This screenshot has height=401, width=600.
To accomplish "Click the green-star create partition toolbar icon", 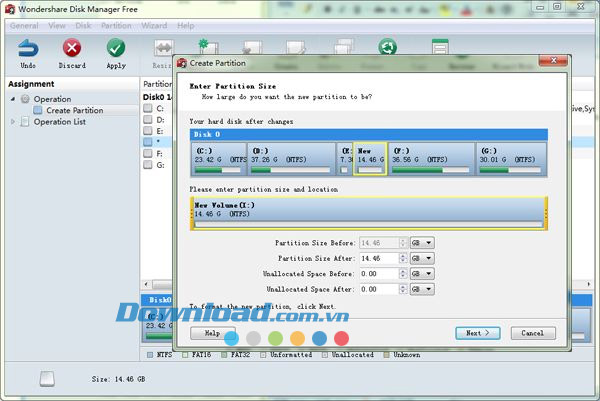I will [x=208, y=47].
